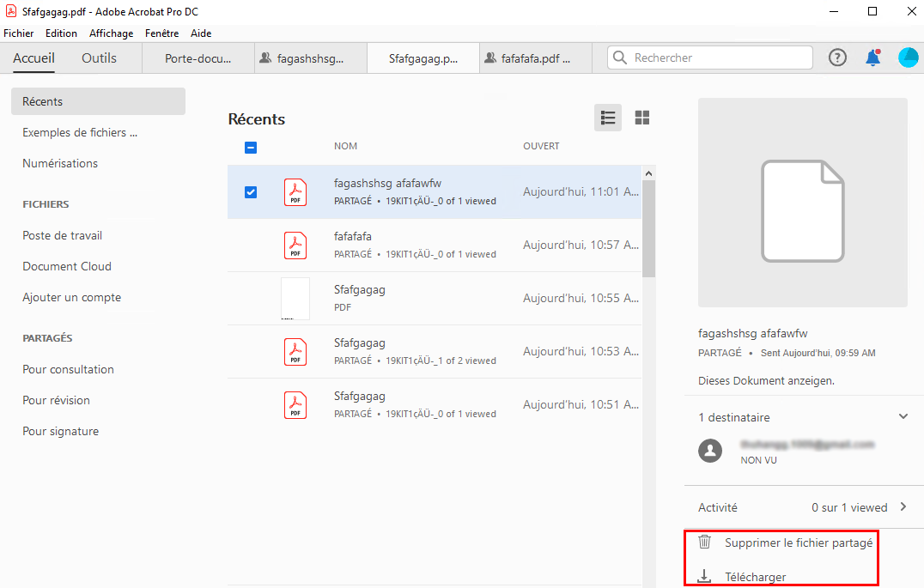924x588 pixels.
Task: Switch to fagashshsg... document tab
Action: click(x=311, y=58)
